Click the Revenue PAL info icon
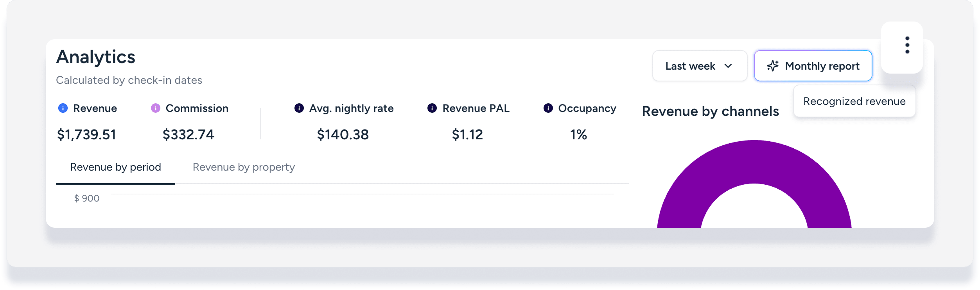Screen dimensions: 980x290 (x=432, y=108)
